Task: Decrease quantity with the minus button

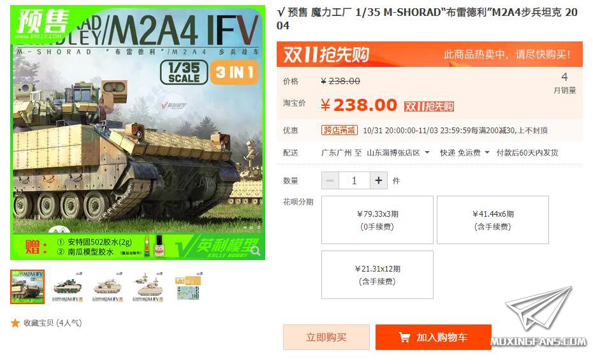Action: click(330, 180)
